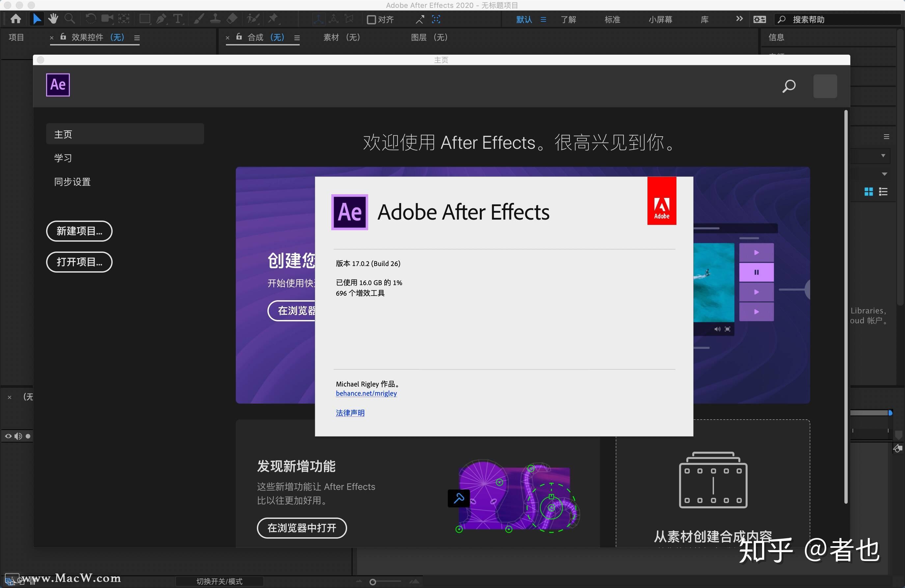
Task: Open the workspace menu next to 默认
Action: pos(543,19)
